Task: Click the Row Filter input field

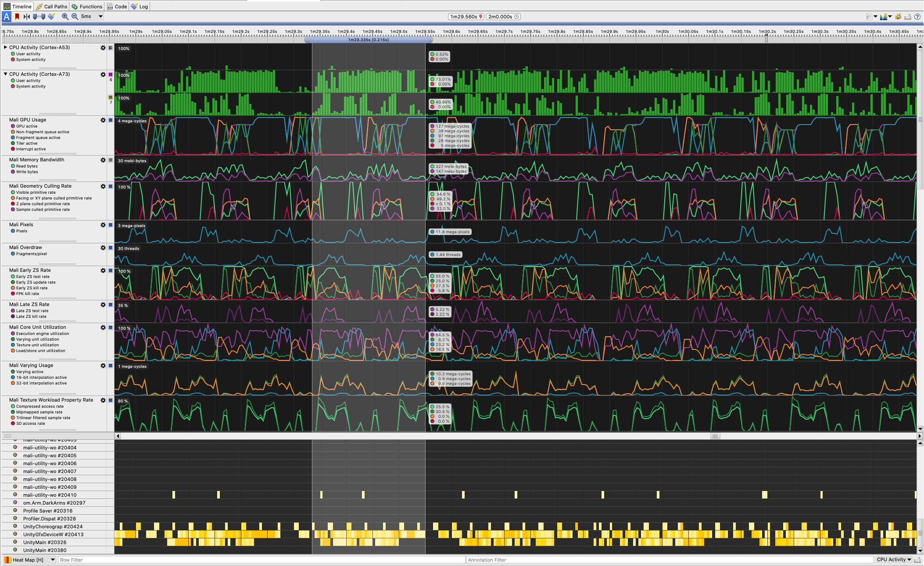Action: (x=132, y=560)
